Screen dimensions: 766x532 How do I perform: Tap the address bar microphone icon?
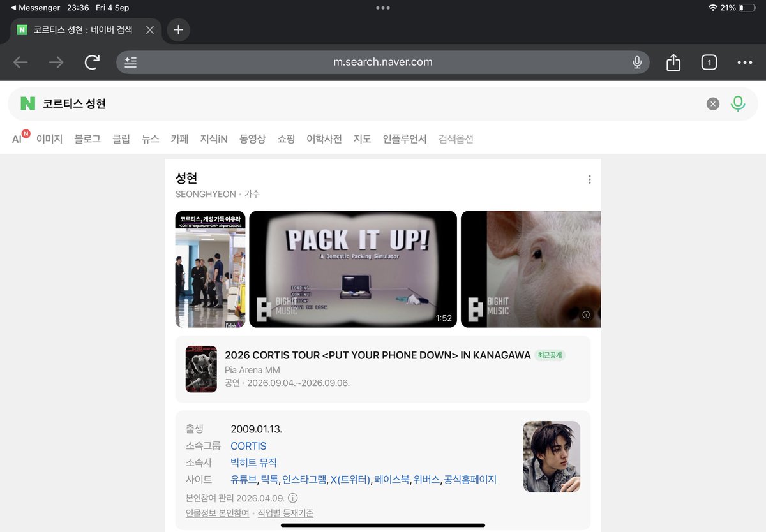(x=636, y=62)
